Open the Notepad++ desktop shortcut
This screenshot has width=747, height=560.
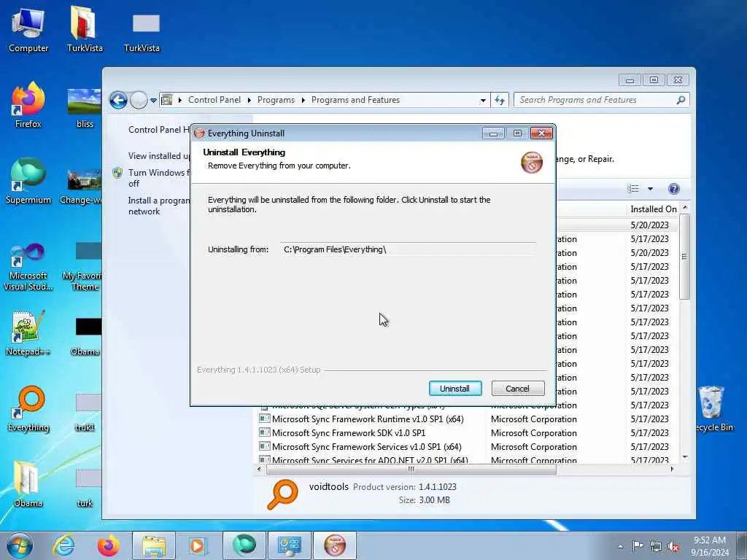point(28,332)
